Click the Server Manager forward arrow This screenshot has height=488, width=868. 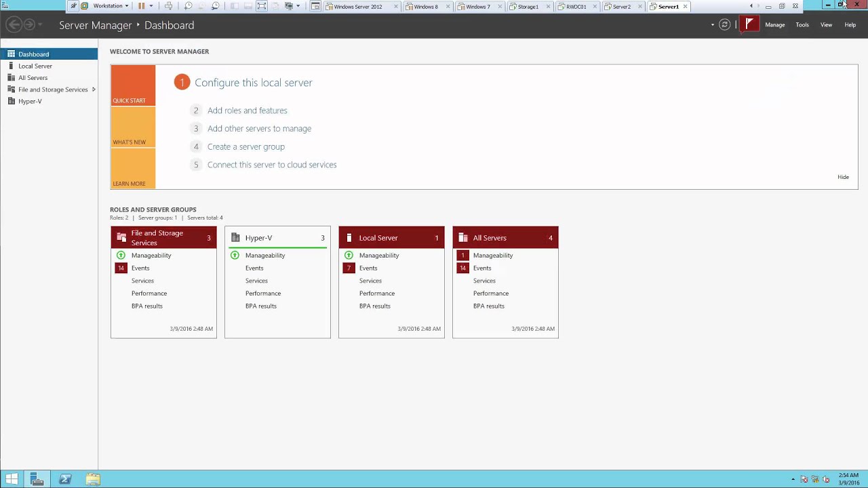pos(29,24)
